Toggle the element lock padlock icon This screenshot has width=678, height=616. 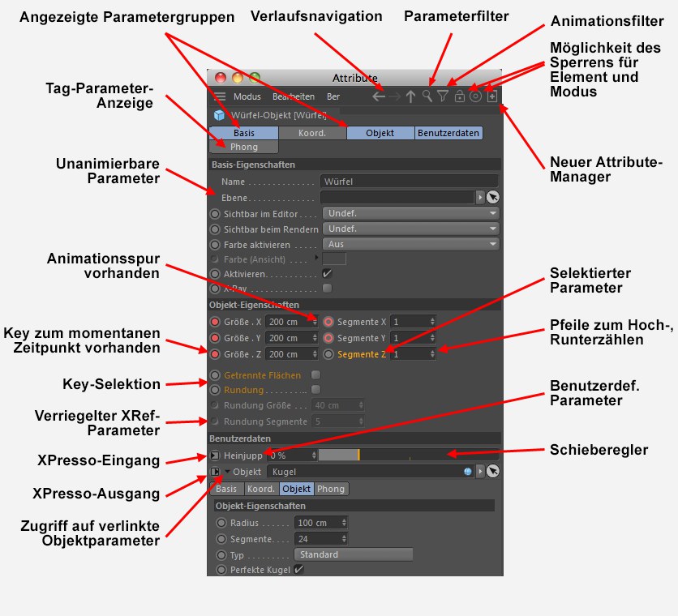tap(459, 96)
